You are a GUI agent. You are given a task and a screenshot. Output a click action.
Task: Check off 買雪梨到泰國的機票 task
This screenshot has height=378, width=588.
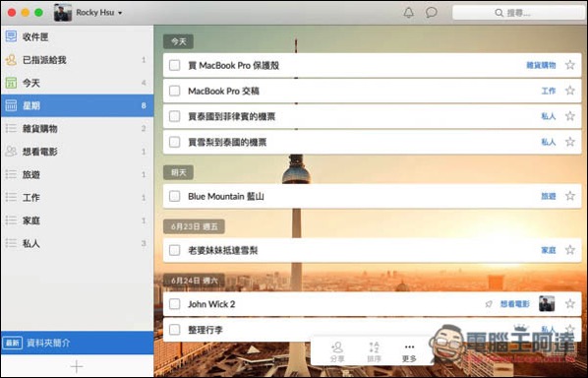click(174, 142)
